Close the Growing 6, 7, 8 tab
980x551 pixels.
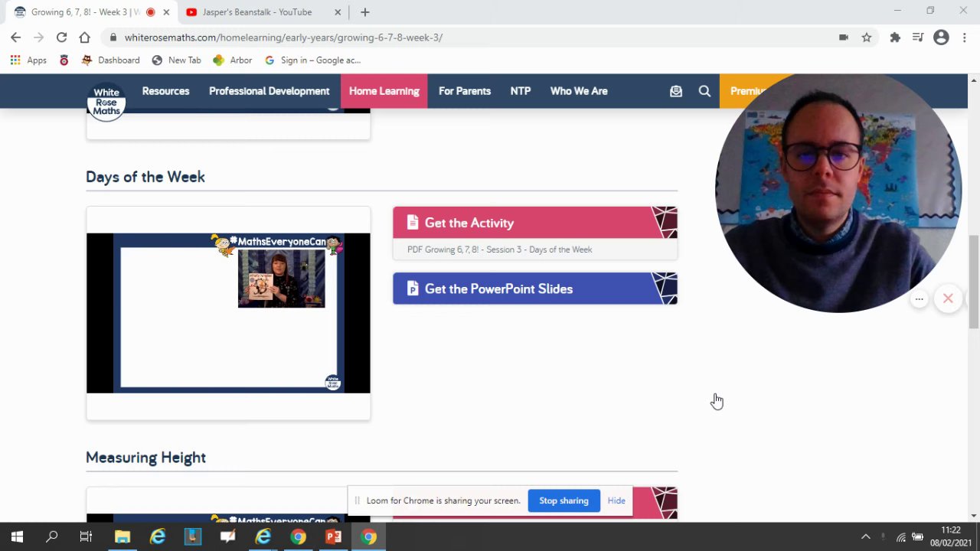coord(166,12)
